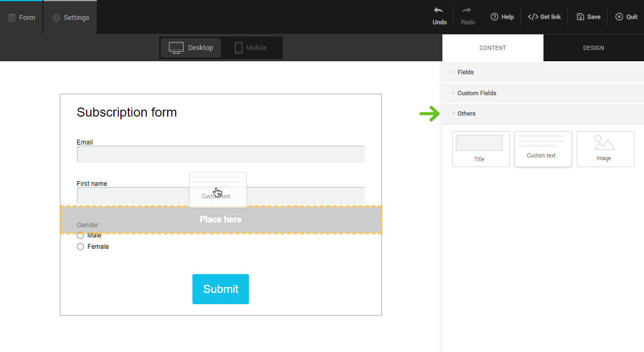This screenshot has width=644, height=352.
Task: Switch to the Design panel tab
Action: pyautogui.click(x=593, y=48)
